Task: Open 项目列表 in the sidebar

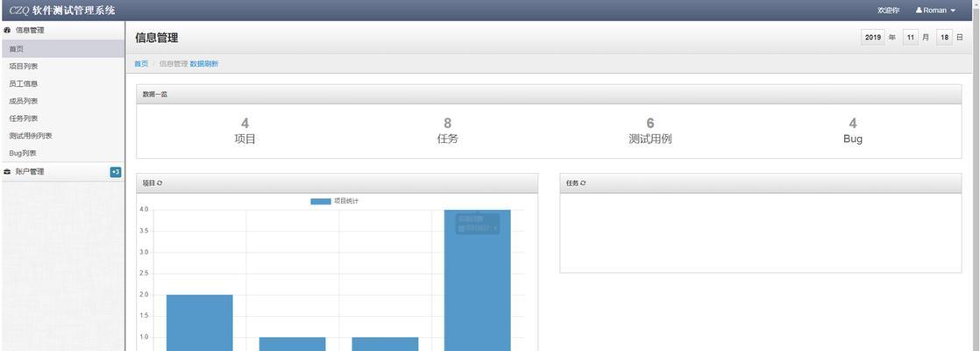Action: tap(62, 67)
